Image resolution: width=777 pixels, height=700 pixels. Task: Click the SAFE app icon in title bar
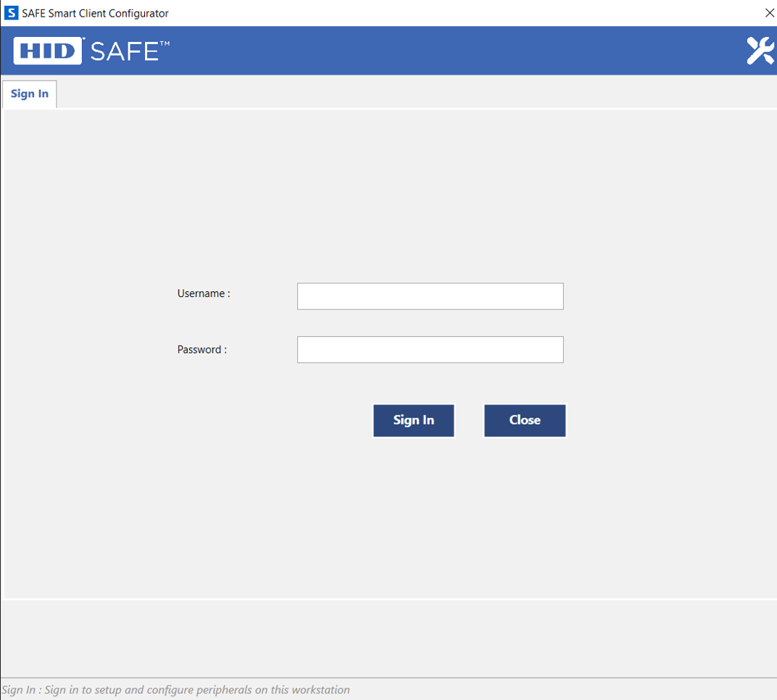(11, 13)
